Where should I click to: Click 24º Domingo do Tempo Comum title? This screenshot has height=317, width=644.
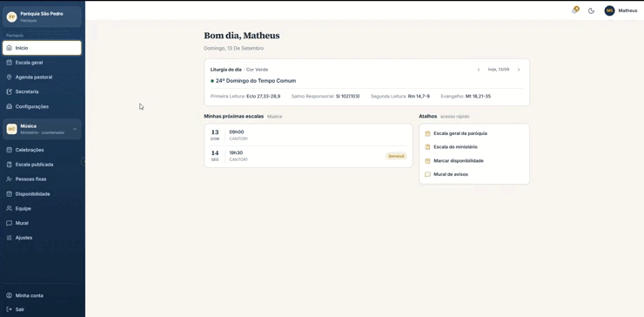(x=256, y=81)
